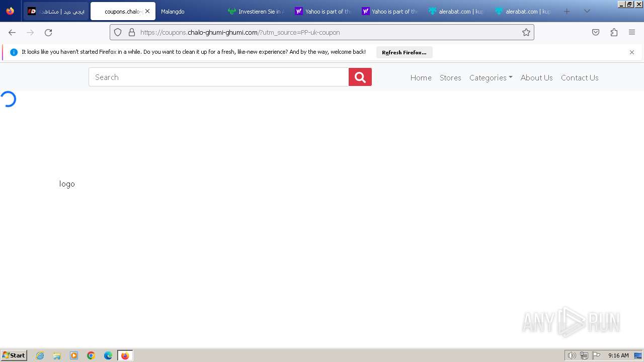Screen dimensions: 644x362
Task: Open the Firefox application menu
Action: click(x=632, y=32)
